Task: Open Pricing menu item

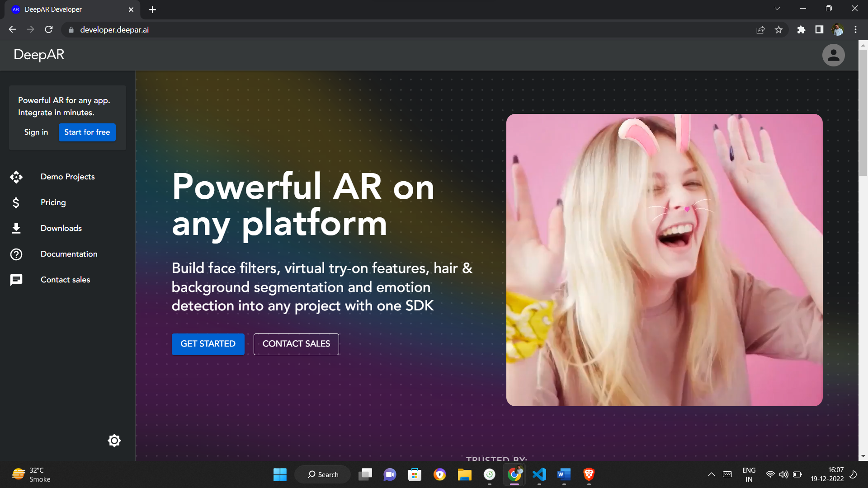Action: [53, 202]
